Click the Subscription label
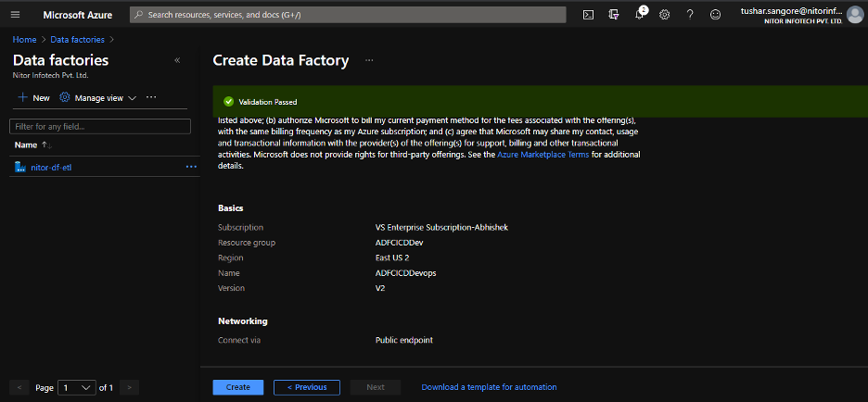The height and width of the screenshot is (402, 868). (x=241, y=227)
